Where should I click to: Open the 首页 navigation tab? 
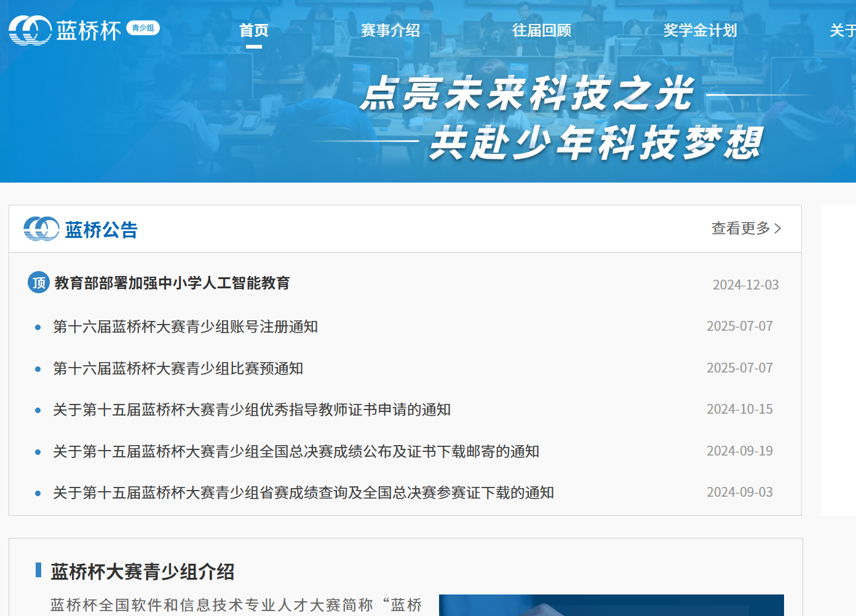pos(254,30)
